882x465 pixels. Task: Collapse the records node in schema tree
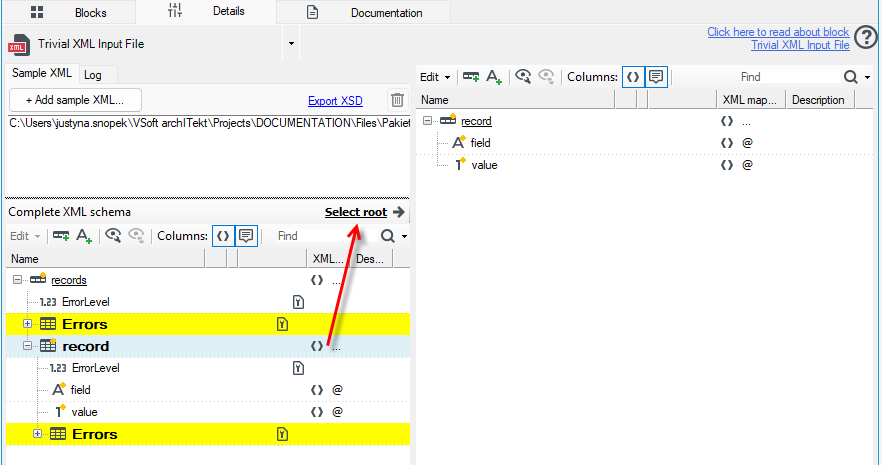[x=17, y=279]
